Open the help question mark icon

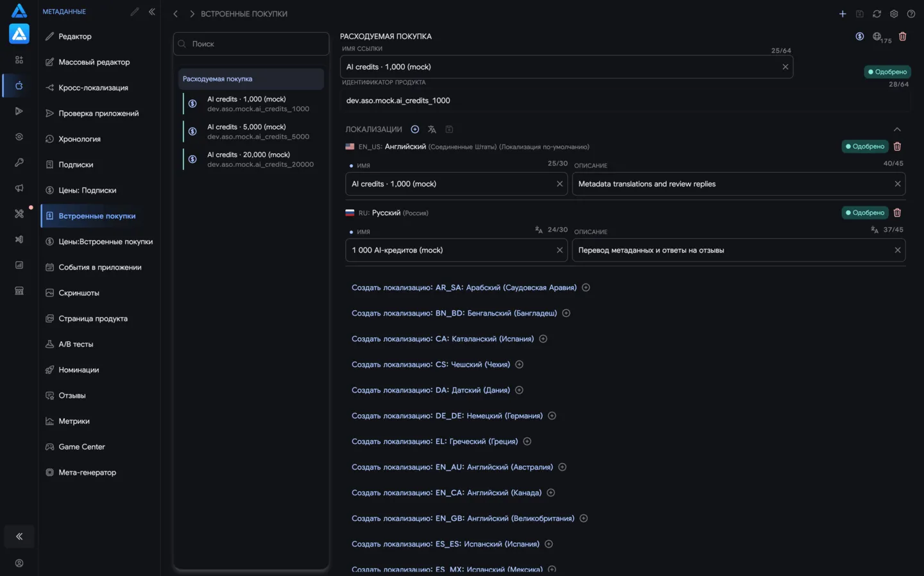pos(911,13)
